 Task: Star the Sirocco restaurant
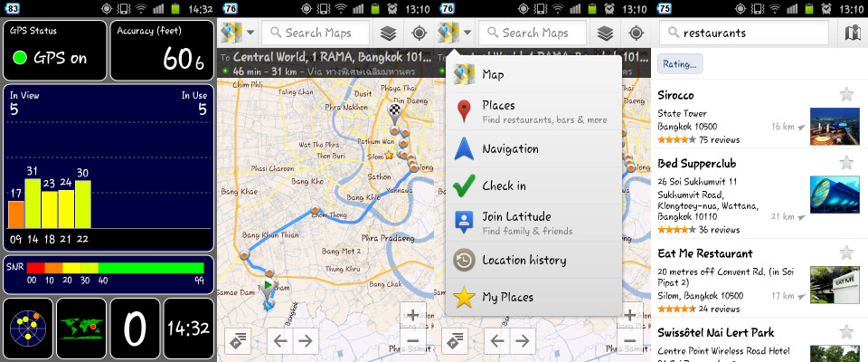pos(846,94)
